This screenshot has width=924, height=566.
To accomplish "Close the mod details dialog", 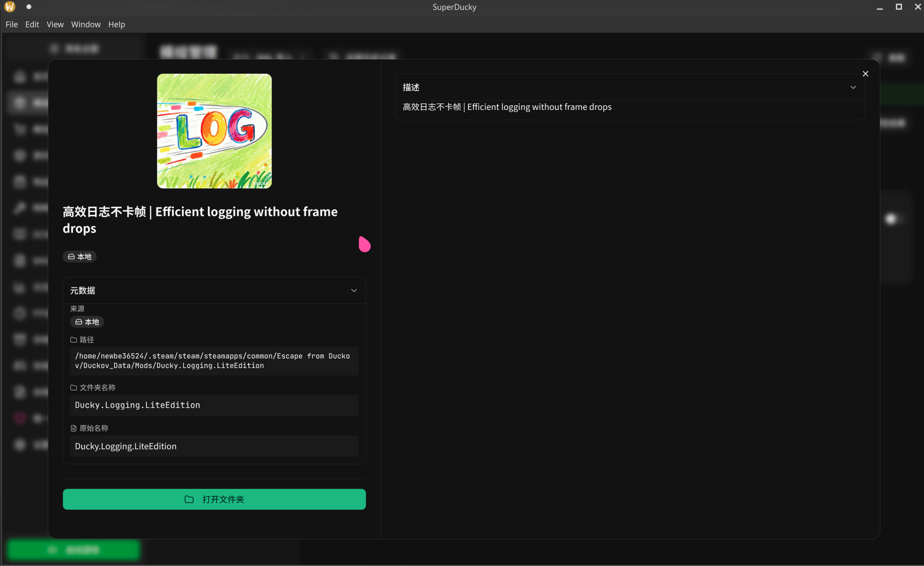I will coord(865,74).
